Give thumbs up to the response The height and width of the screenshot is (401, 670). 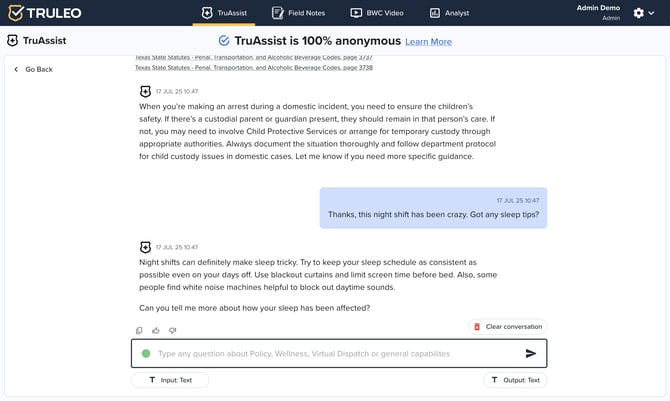[155, 330]
